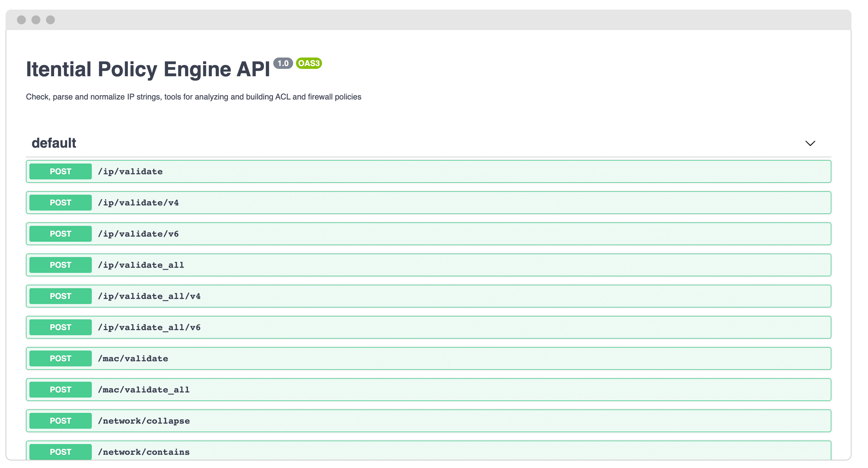The height and width of the screenshot is (468, 868).
Task: Open the /ip/validate_all/v6 operation
Action: click(x=428, y=327)
